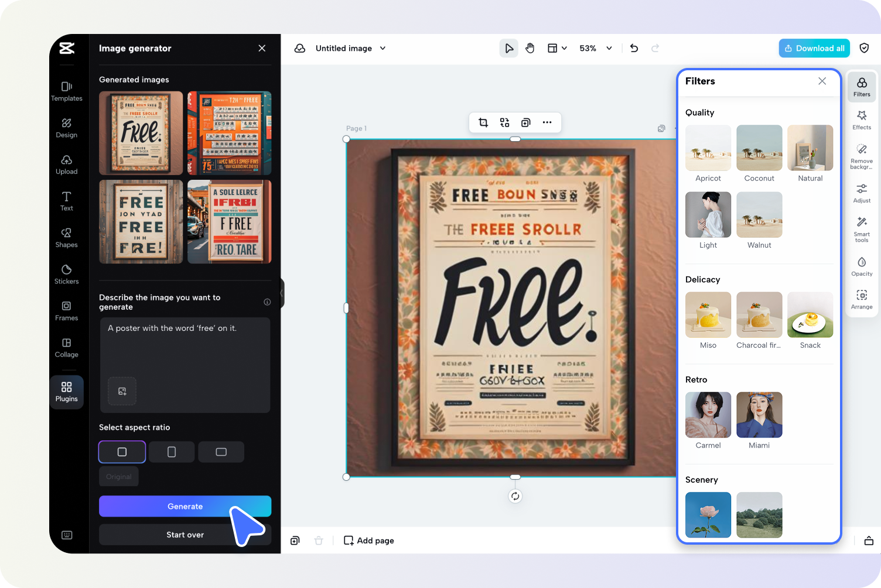Click the duplicate page icon in bottom bar
The height and width of the screenshot is (588, 881).
[x=295, y=541]
